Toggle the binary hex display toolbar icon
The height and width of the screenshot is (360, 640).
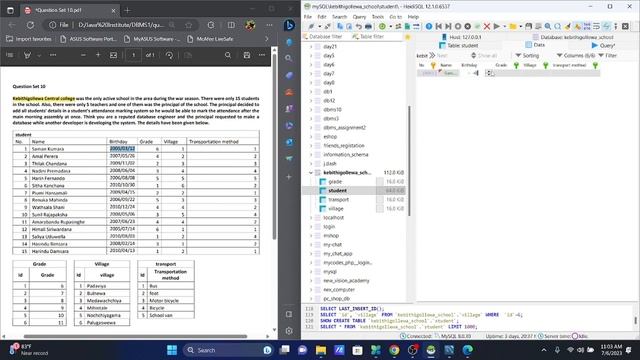(x=587, y=26)
